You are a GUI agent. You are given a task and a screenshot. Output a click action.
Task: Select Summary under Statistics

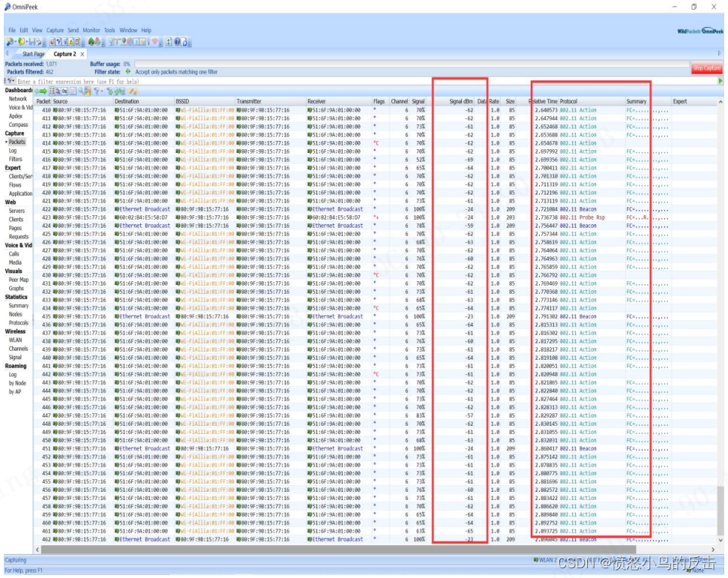coord(19,305)
